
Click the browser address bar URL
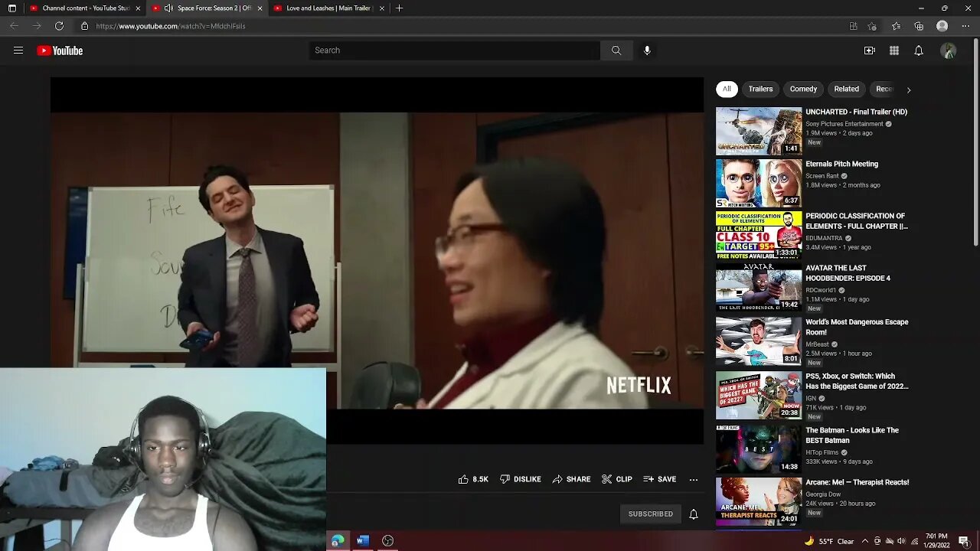coord(171,26)
